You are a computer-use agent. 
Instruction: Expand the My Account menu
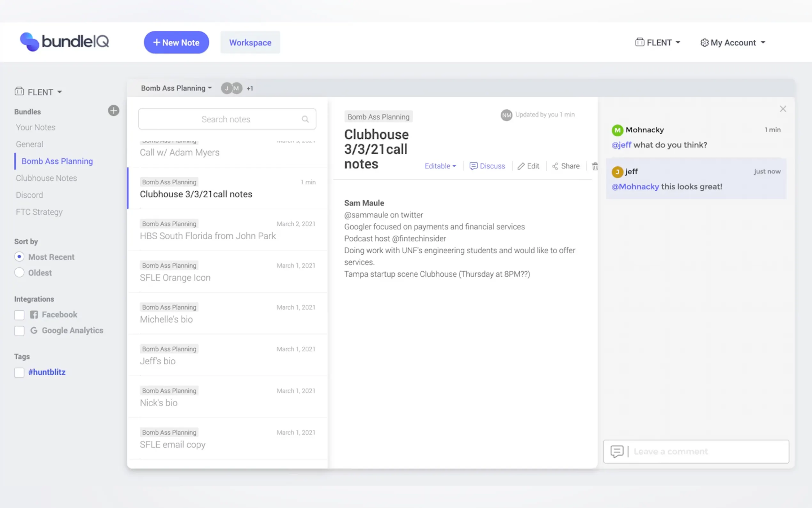click(733, 43)
